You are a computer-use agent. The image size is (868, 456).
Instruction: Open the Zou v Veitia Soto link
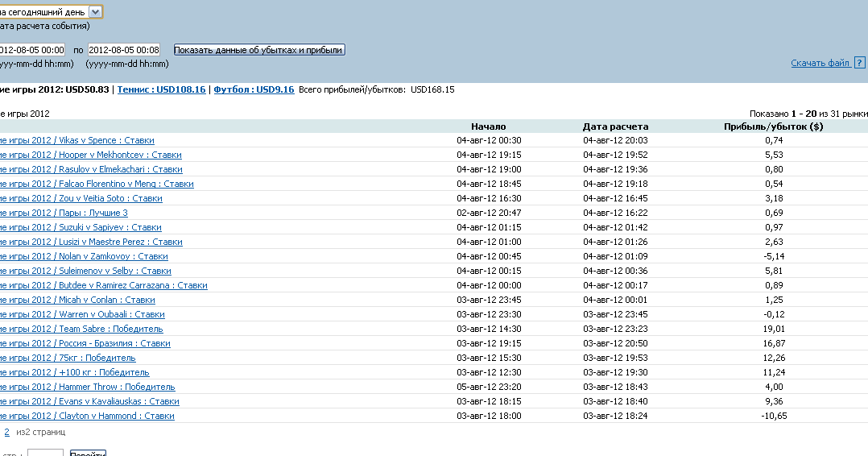pyautogui.click(x=81, y=198)
